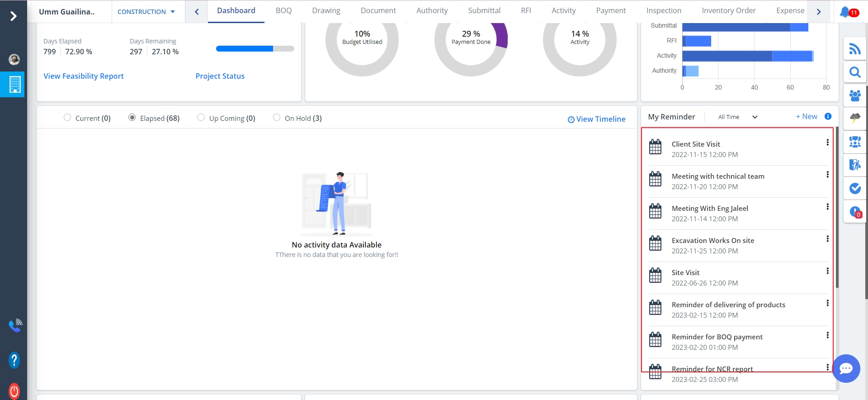Expand the All Time reminder filter
The width and height of the screenshot is (868, 400).
click(737, 117)
